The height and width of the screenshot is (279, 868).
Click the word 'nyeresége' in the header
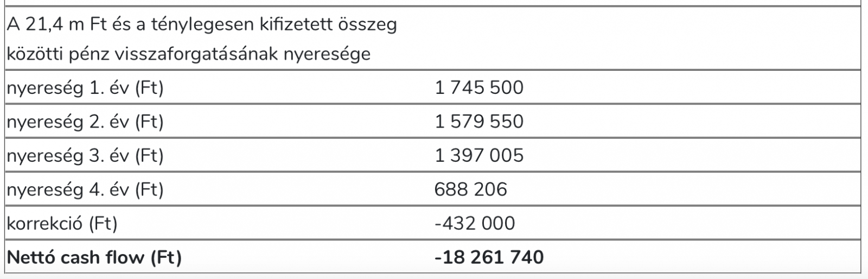[x=327, y=54]
